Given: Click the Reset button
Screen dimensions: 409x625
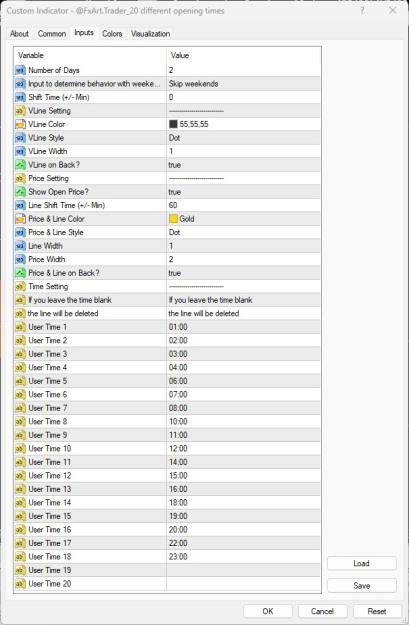Looking at the screenshot, I should (x=377, y=611).
